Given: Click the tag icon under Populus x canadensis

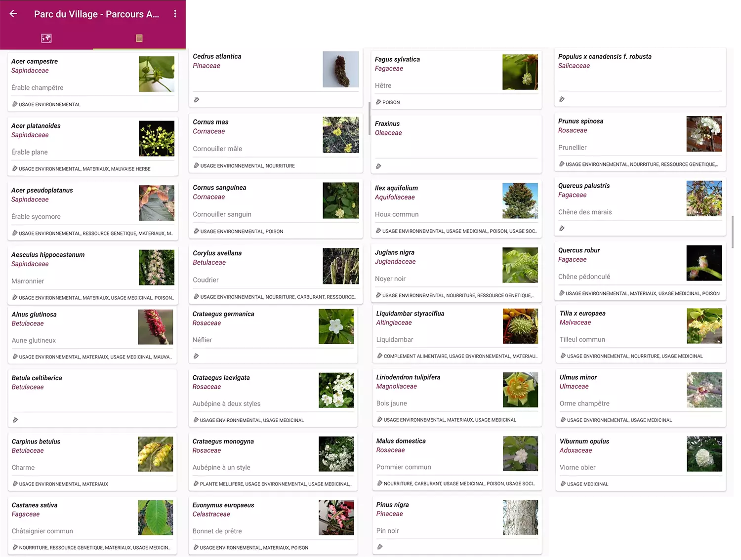Looking at the screenshot, I should pyautogui.click(x=562, y=99).
